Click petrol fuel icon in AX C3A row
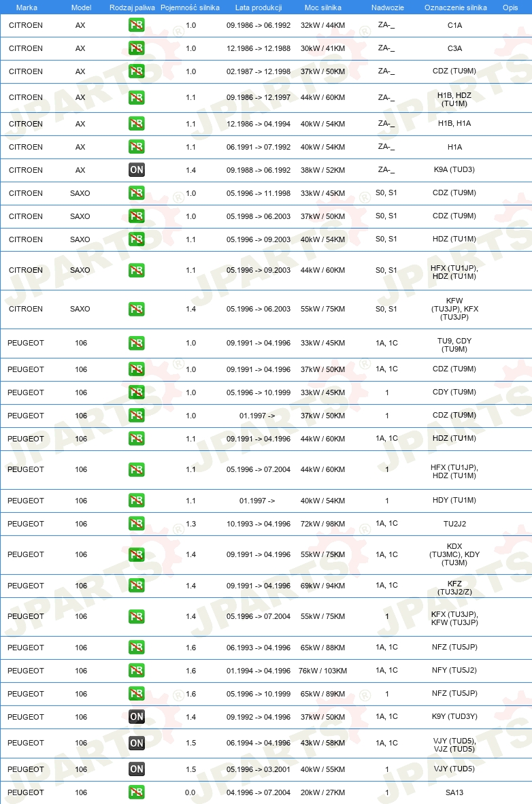Image resolution: width=532 pixels, height=804 pixels. (137, 48)
